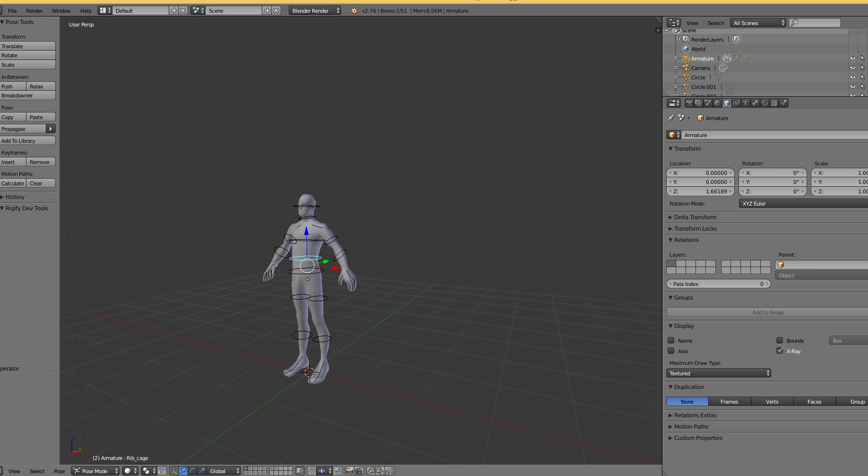Click the Rotate button
Image resolution: width=868 pixels, height=476 pixels.
point(28,55)
